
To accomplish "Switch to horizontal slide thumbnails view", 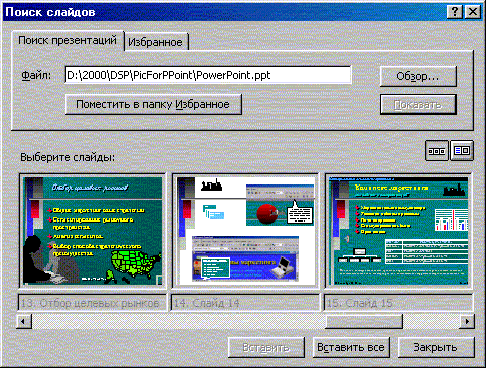I will pyautogui.click(x=436, y=151).
